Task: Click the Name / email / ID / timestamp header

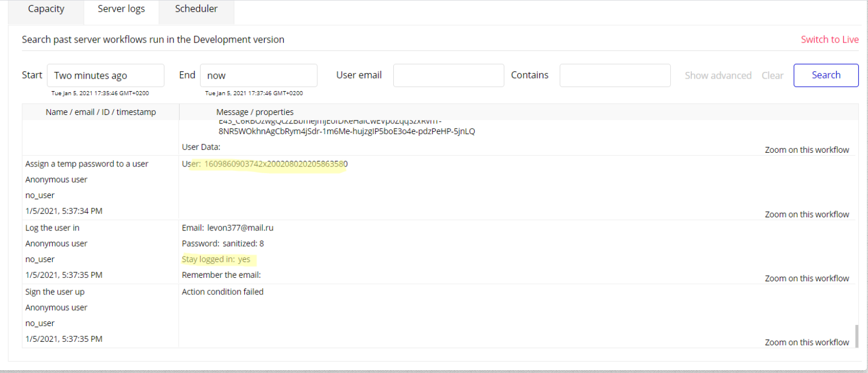Action: (x=101, y=112)
